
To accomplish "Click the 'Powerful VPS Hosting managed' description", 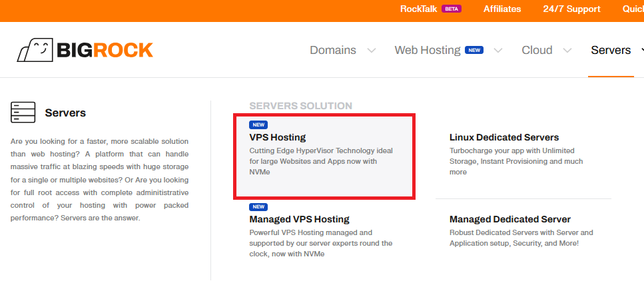I will tap(321, 243).
